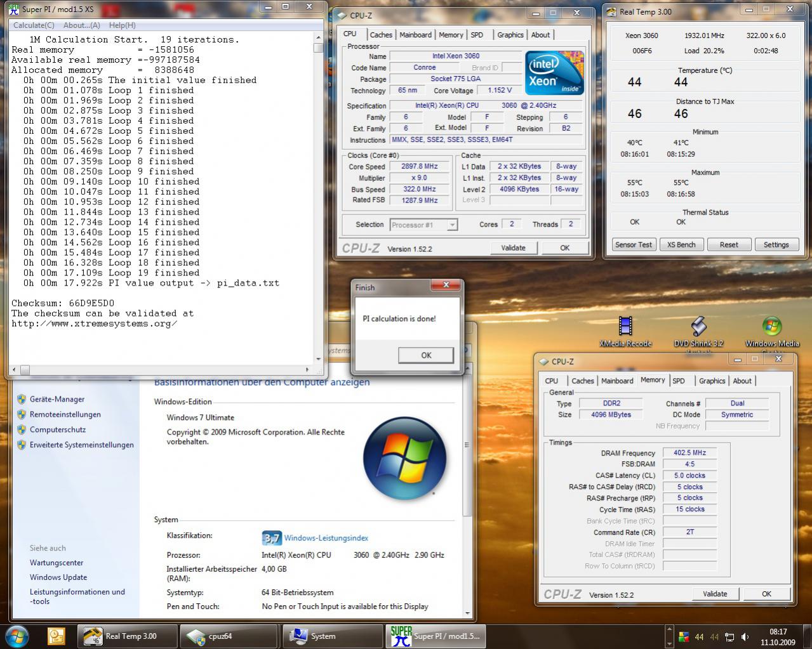Image resolution: width=812 pixels, height=649 pixels.
Task: Click the Intel Xeon inside logo
Action: tap(554, 72)
